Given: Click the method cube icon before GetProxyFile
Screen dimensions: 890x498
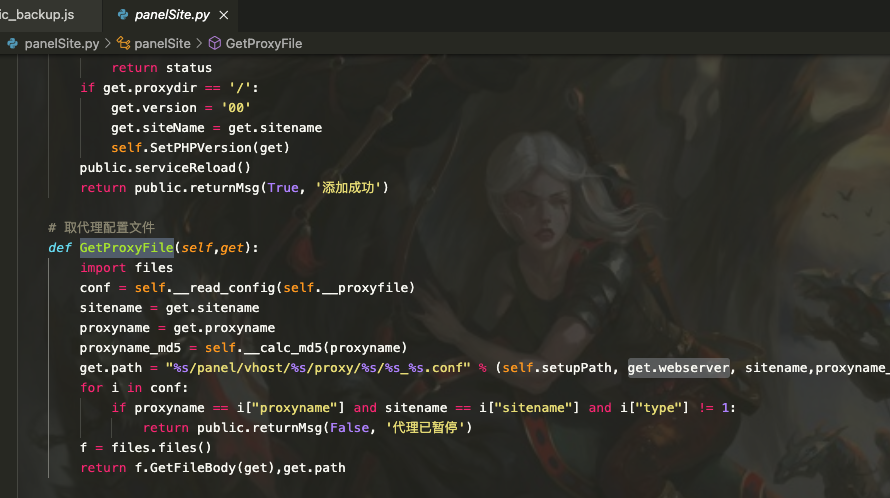Looking at the screenshot, I should 214,44.
